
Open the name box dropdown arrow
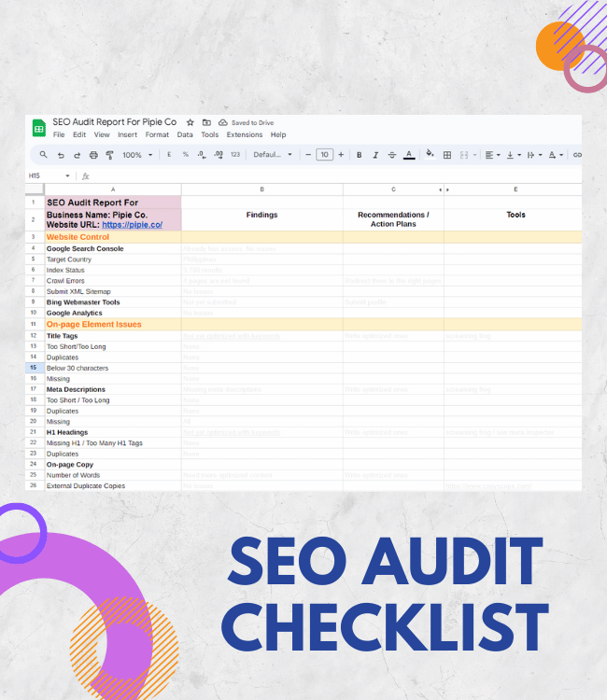pyautogui.click(x=67, y=175)
